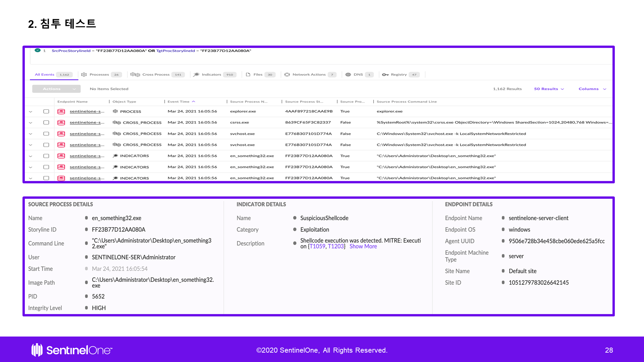Click the green query checkmark icon
Screen dimensions: 644x362
coord(38,50)
